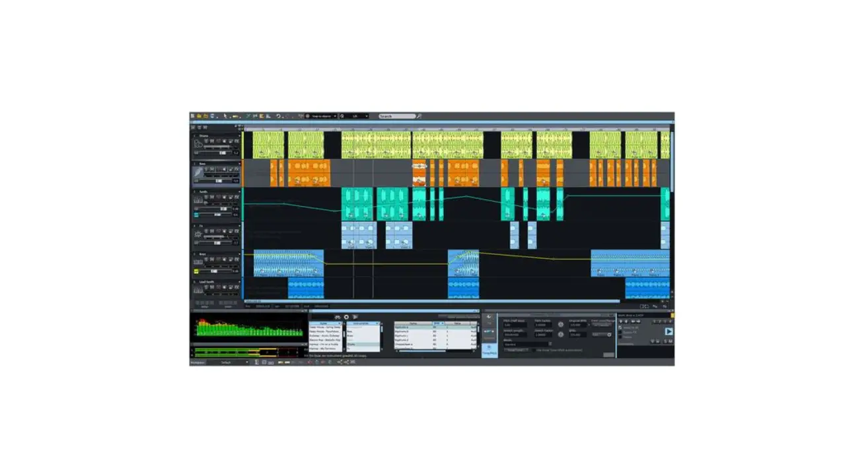Select 'Drums' in the Instruments list

pyautogui.click(x=363, y=344)
